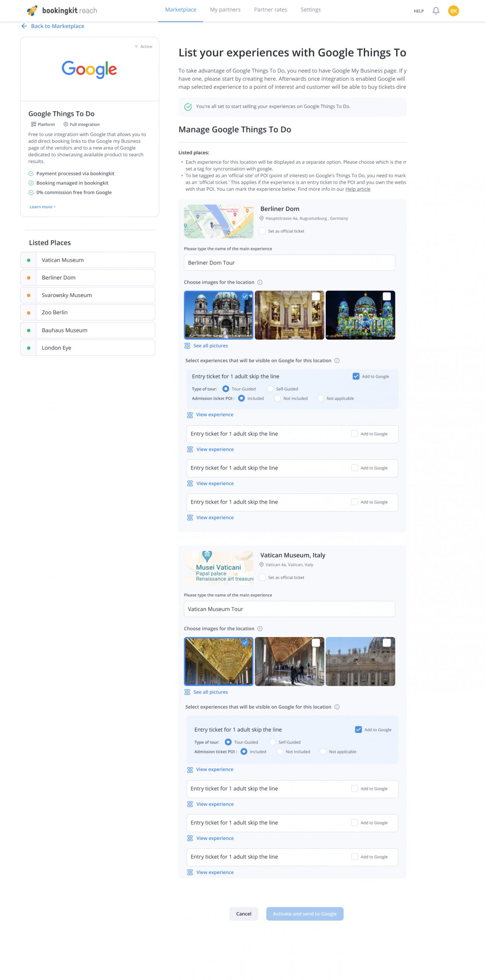Click info icon next to Vatican experiences selector
Image resolution: width=486 pixels, height=980 pixels.
pyautogui.click(x=337, y=707)
